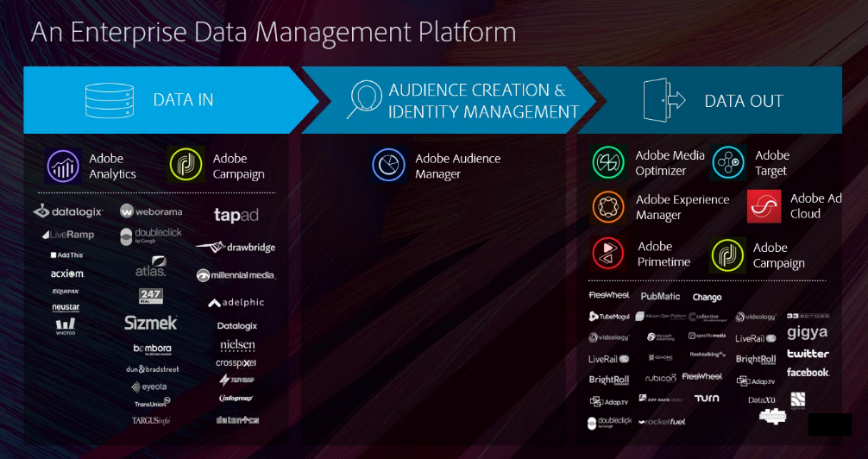868x459 pixels.
Task: Click the LiveRamp logo
Action: [x=68, y=235]
